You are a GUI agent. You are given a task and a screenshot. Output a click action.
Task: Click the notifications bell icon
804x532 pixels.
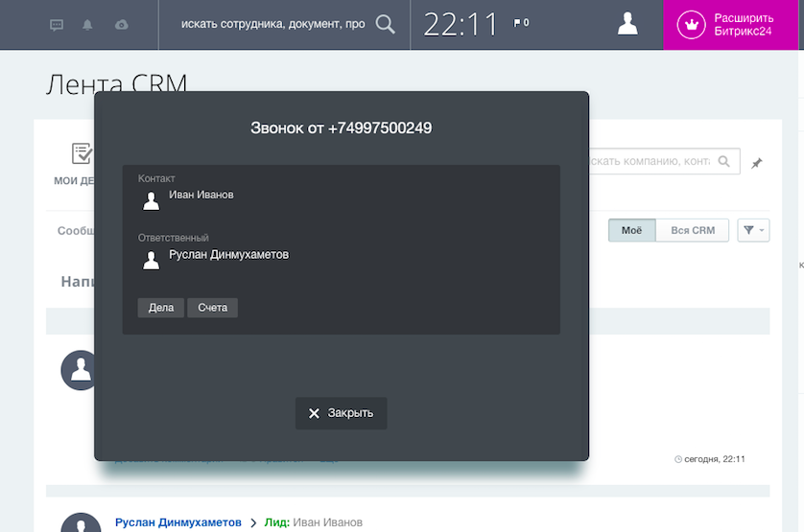[x=88, y=25]
